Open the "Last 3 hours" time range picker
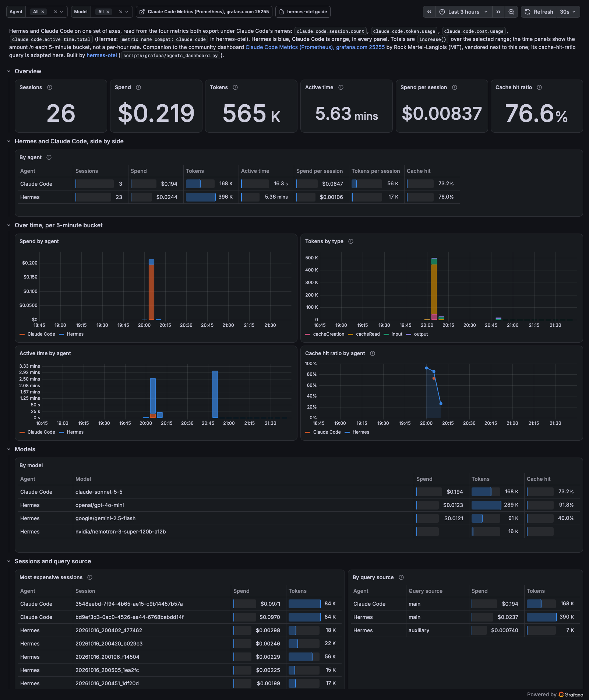Image resolution: width=589 pixels, height=700 pixels. 464,12
